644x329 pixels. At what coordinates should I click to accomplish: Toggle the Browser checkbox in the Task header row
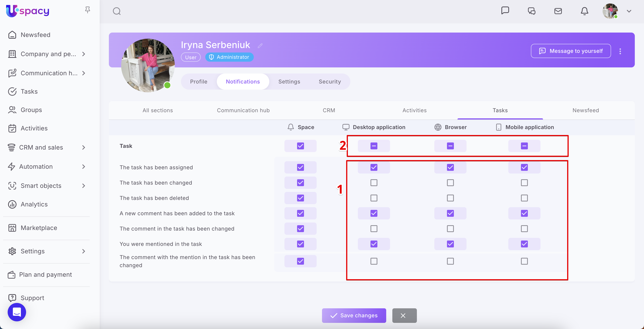click(x=450, y=146)
